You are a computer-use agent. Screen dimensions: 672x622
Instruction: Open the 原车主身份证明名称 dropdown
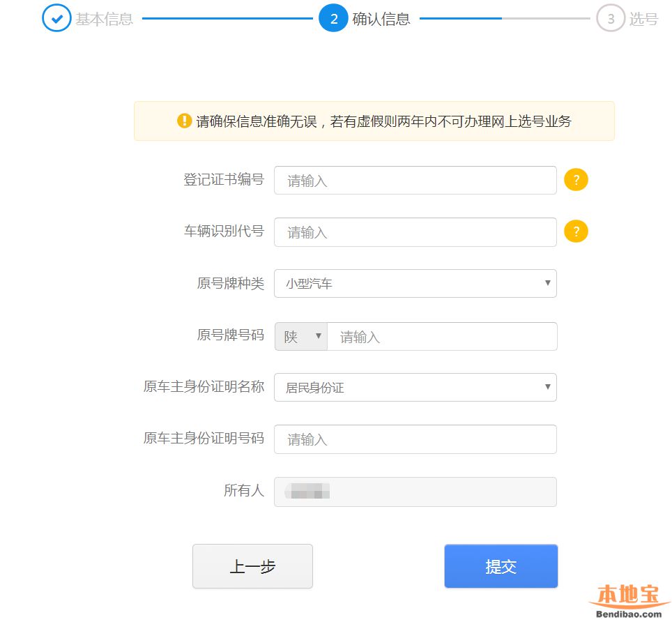coord(415,387)
